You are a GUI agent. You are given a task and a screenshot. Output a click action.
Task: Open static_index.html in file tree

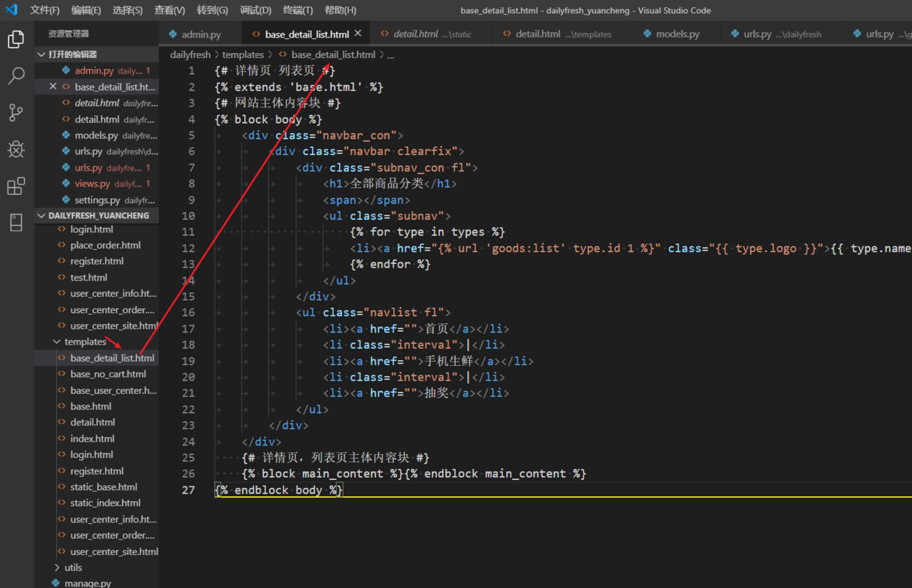[96, 503]
